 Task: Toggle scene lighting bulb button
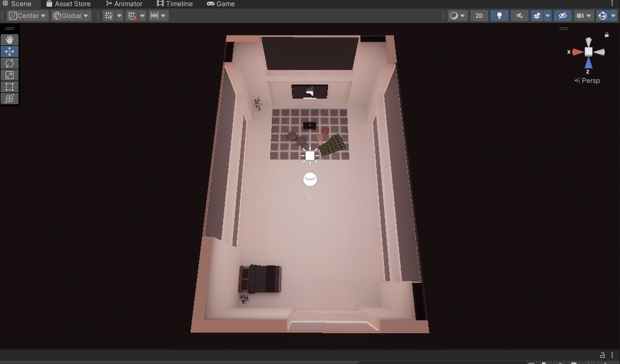point(500,16)
